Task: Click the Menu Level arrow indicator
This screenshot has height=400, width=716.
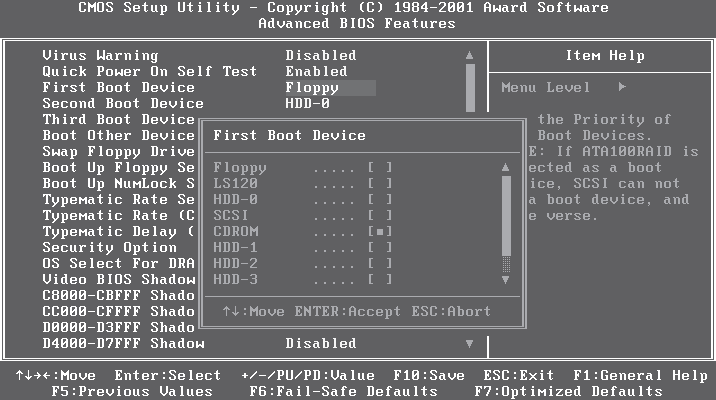Action: tap(621, 88)
